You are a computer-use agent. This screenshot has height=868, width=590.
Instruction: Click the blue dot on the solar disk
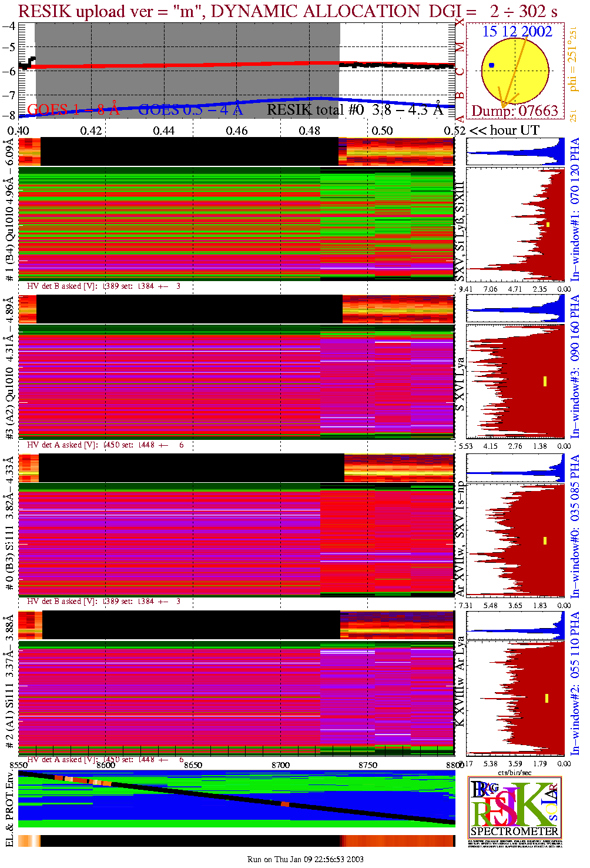491,65
